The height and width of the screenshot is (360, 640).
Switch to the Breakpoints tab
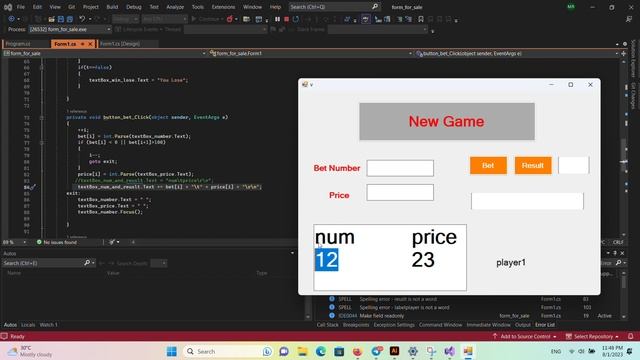[x=356, y=325]
